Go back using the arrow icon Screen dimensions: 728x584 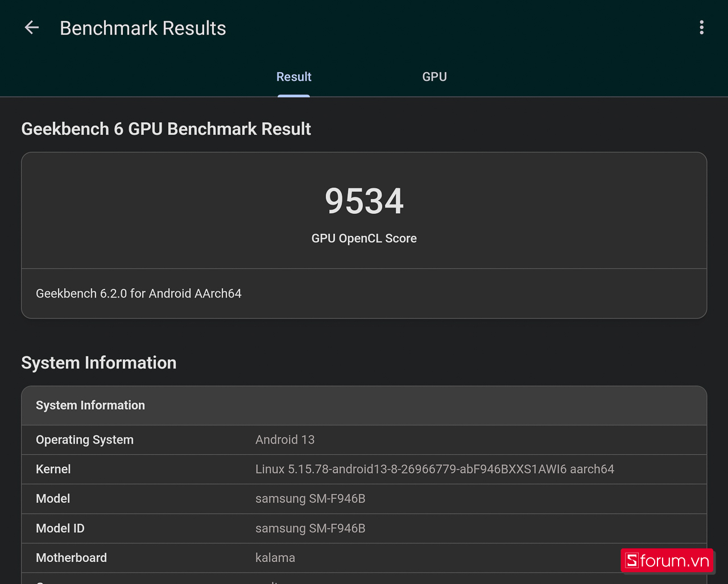32,27
